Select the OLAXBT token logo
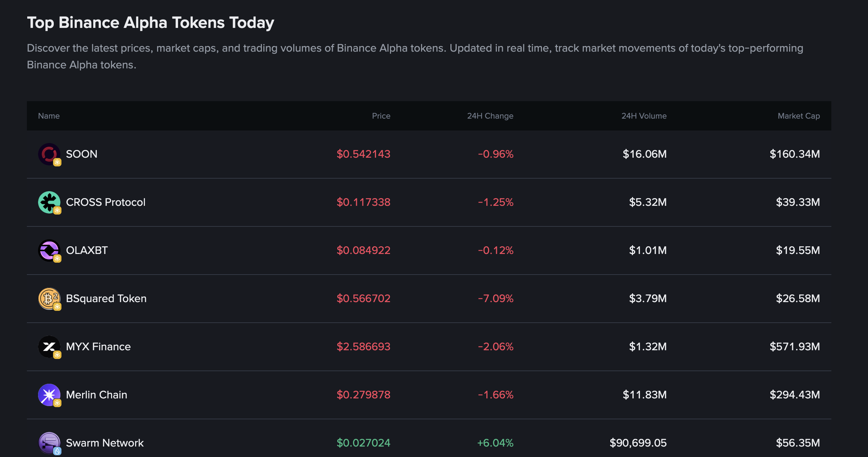This screenshot has height=457, width=868. 49,250
